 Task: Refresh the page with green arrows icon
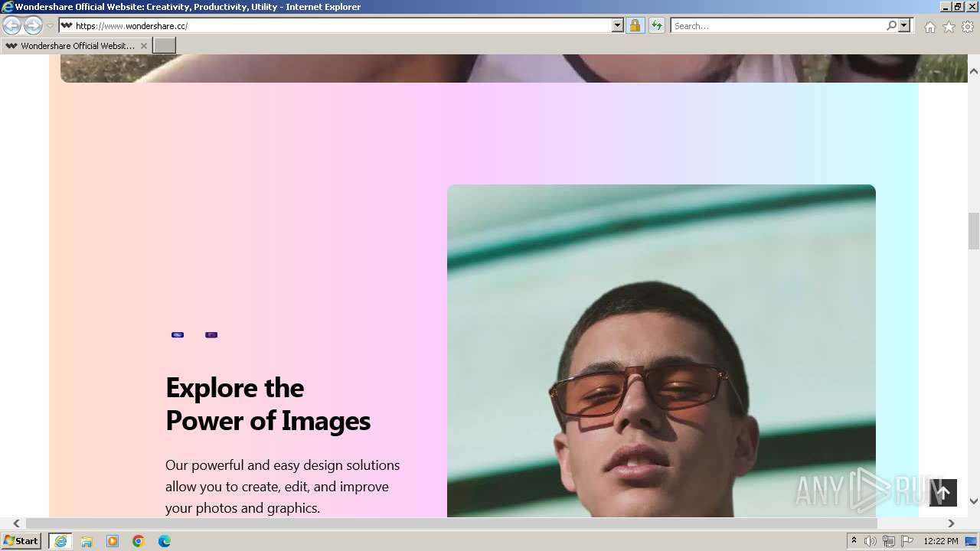coord(656,25)
